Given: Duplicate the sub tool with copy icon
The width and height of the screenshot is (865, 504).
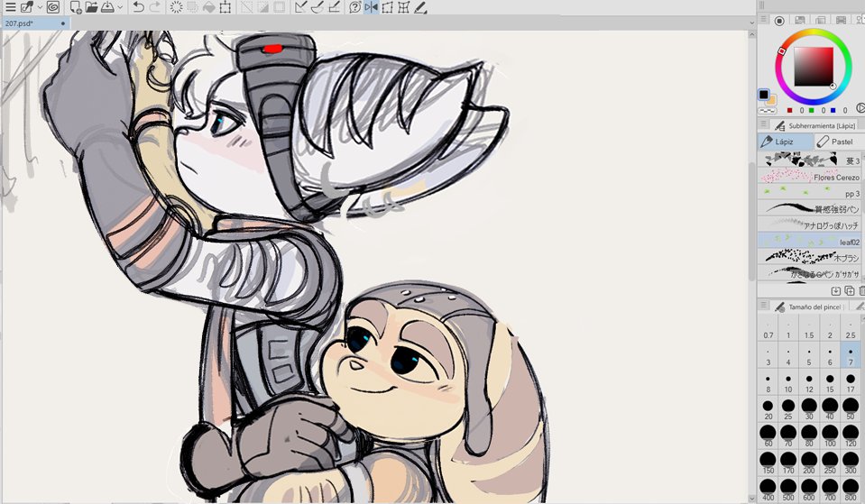Looking at the screenshot, I should point(850,290).
